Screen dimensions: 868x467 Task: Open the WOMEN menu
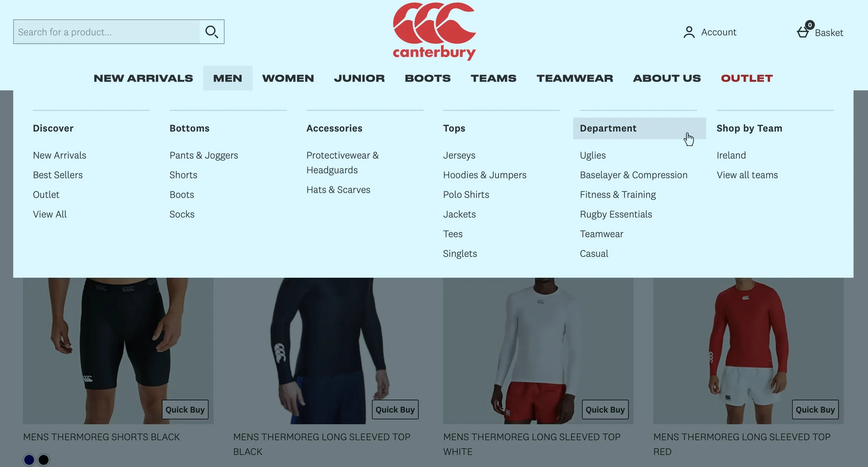click(x=288, y=78)
